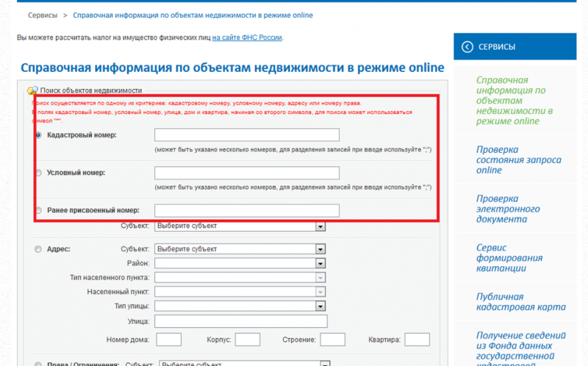
Task: Click the Номер дома field
Action: coord(169,340)
